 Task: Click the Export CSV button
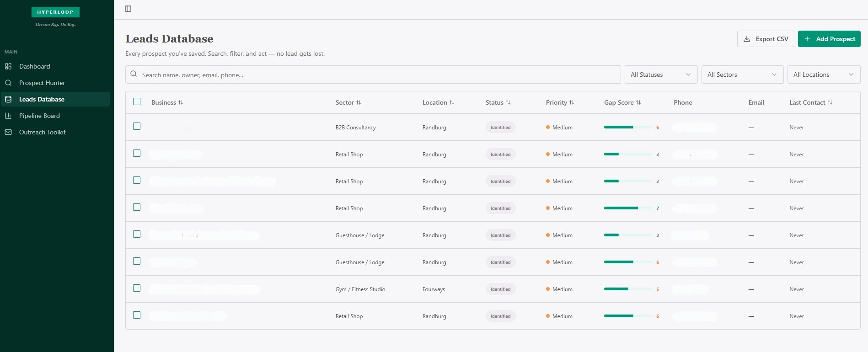(765, 39)
